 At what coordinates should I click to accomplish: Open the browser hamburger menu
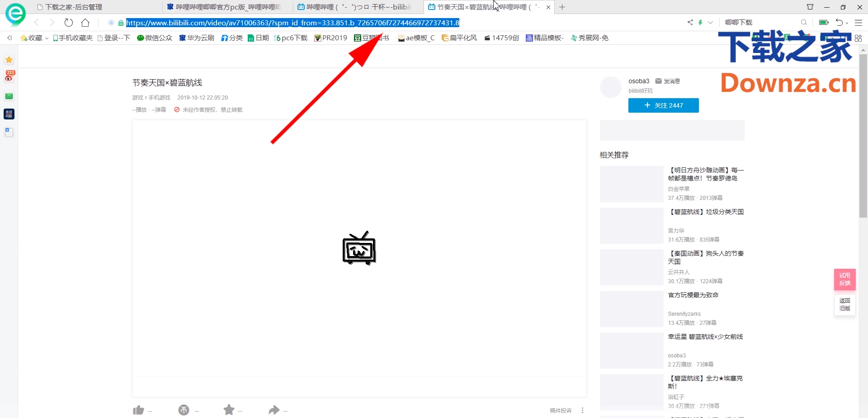point(859,22)
